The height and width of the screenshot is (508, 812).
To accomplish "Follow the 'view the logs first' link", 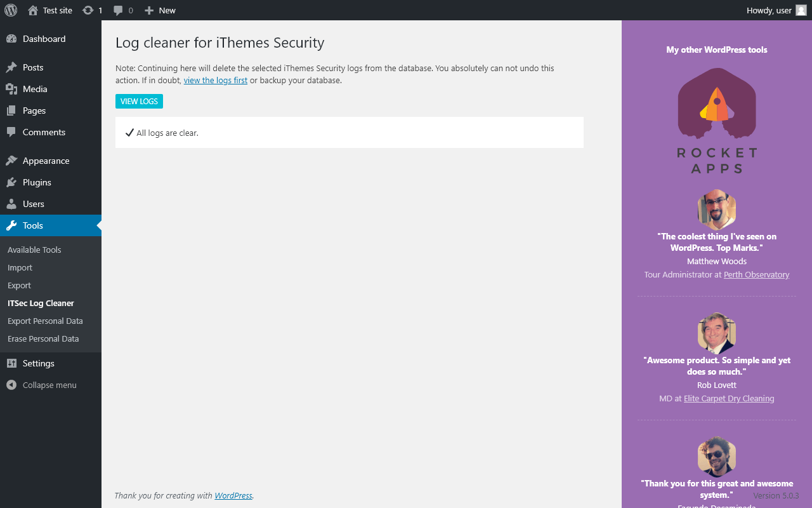I will coord(216,81).
